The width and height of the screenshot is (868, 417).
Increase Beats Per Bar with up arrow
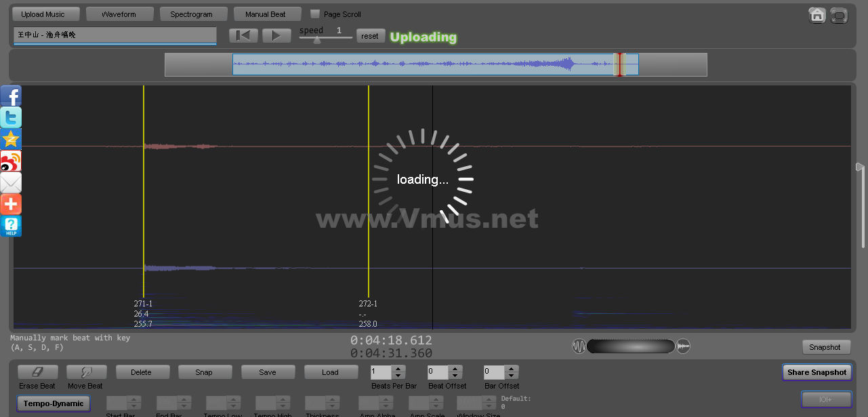tap(398, 369)
